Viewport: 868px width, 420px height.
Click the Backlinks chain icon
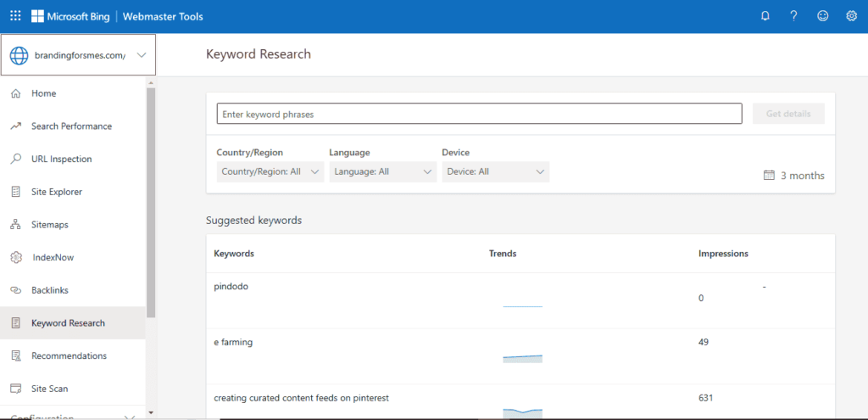(15, 290)
